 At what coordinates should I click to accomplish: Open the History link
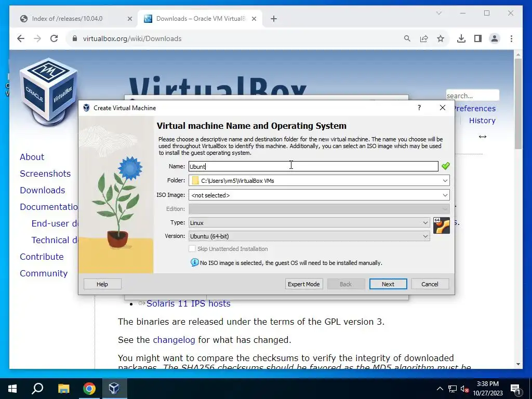pyautogui.click(x=482, y=121)
